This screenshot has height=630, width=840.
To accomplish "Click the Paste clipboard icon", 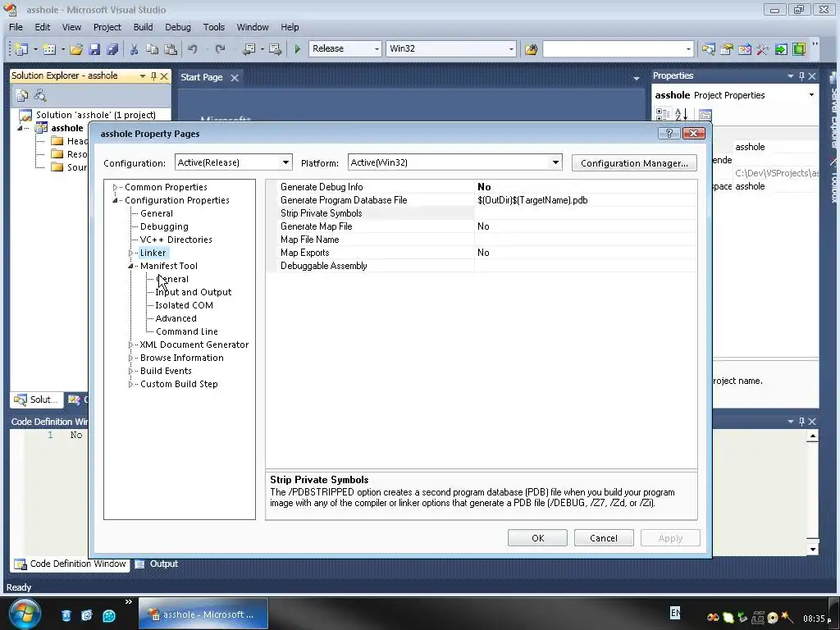I will 171,48.
